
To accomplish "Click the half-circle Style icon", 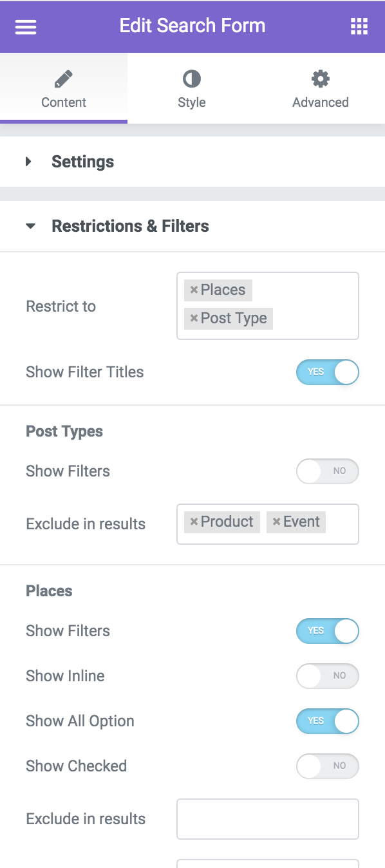I will coord(192,79).
